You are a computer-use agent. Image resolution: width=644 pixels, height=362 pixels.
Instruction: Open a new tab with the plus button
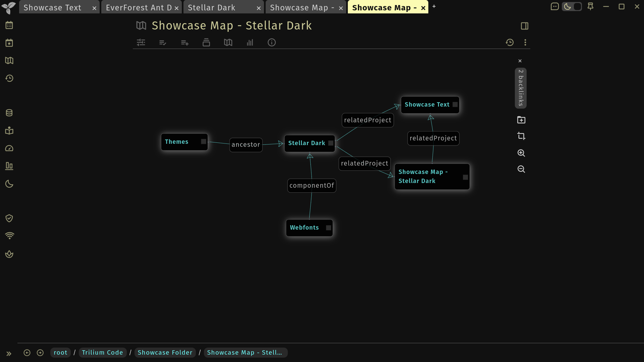click(434, 6)
